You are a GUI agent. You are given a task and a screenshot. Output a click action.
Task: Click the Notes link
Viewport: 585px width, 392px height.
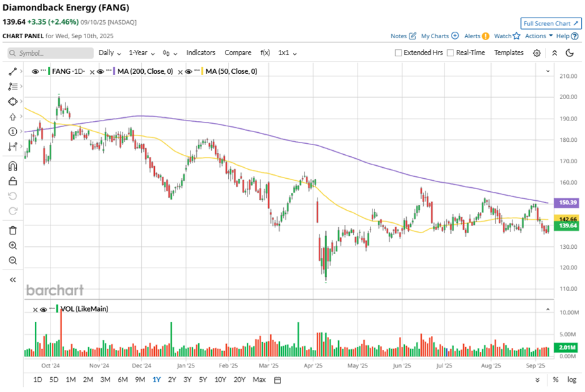398,36
